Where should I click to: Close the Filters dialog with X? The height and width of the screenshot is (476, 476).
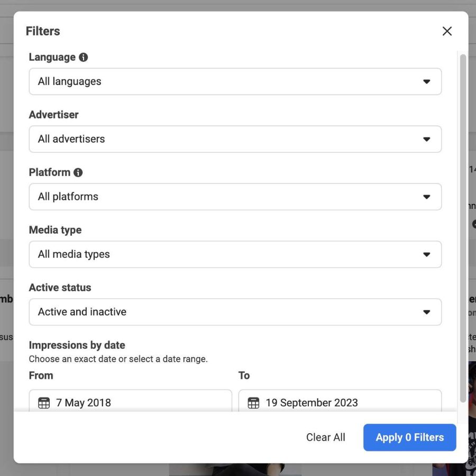[x=447, y=31]
